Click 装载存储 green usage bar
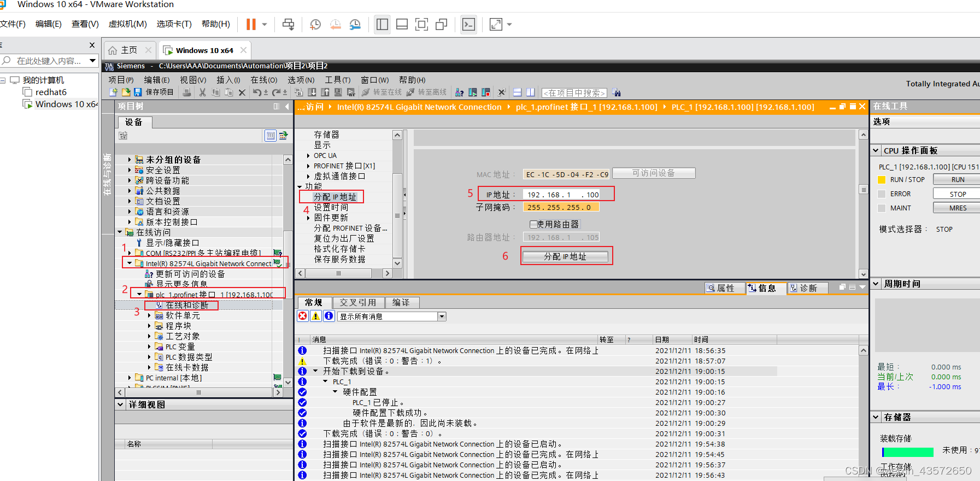Screen dimensions: 980x481 pos(908,452)
